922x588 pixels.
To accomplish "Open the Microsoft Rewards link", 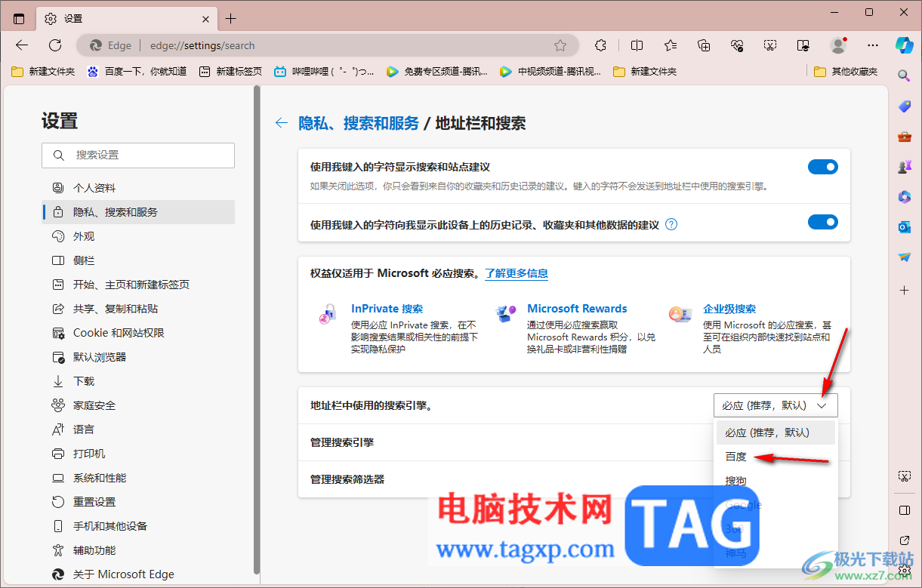I will pyautogui.click(x=577, y=309).
